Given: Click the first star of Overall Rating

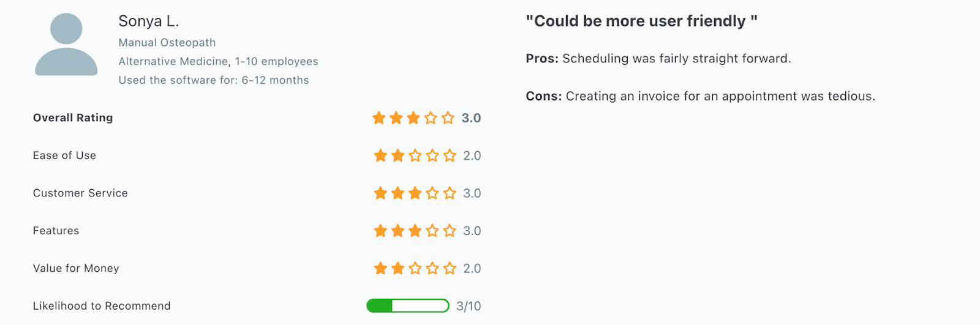Looking at the screenshot, I should 379,118.
